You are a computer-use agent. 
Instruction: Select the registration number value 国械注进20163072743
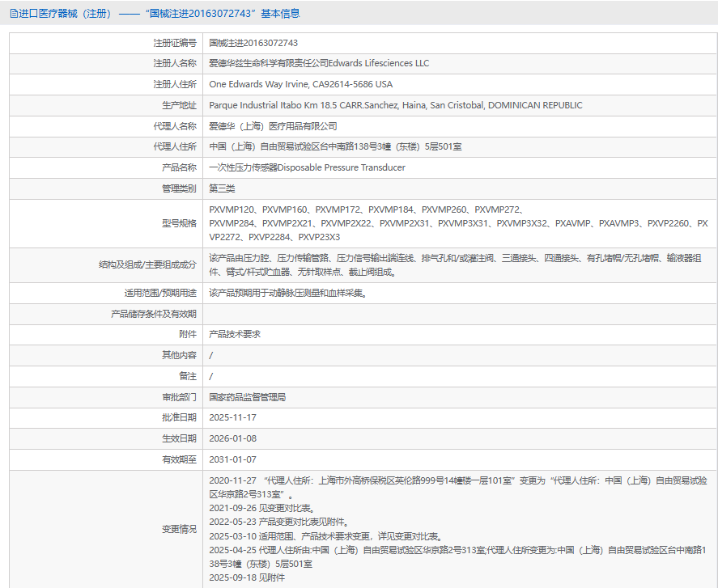(x=253, y=43)
